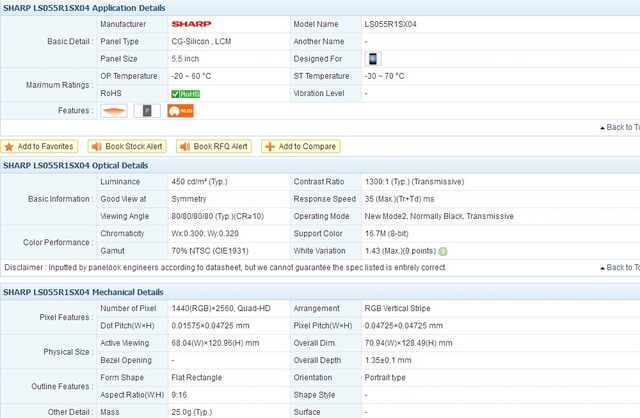Click the Add to Compare button
The height and width of the screenshot is (418, 640).
click(x=301, y=147)
